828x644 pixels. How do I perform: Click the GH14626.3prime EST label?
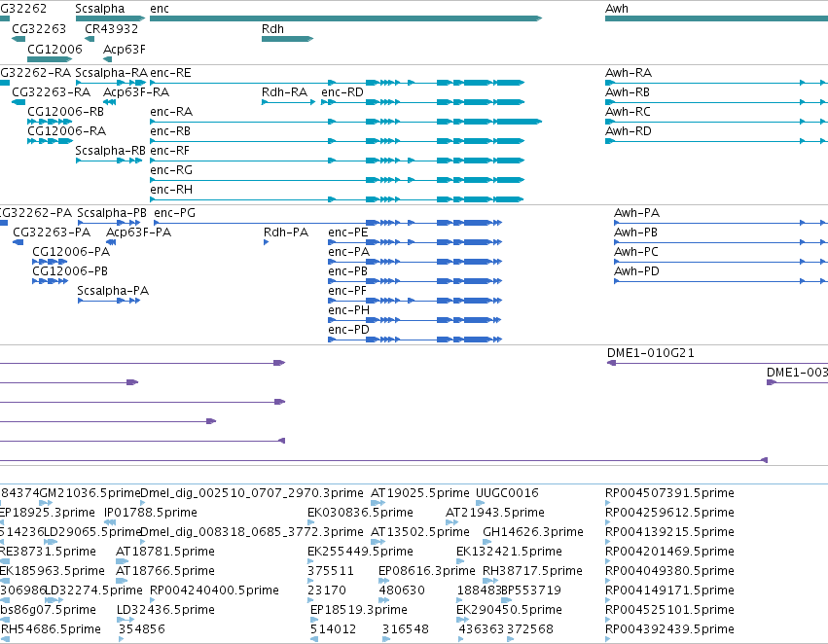point(533,532)
